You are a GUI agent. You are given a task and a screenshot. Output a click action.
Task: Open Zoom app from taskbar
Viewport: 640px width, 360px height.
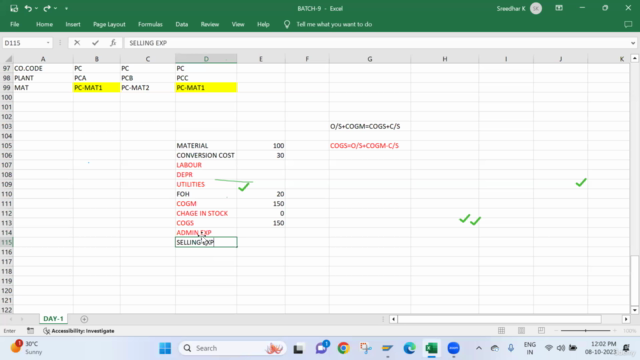[453, 348]
